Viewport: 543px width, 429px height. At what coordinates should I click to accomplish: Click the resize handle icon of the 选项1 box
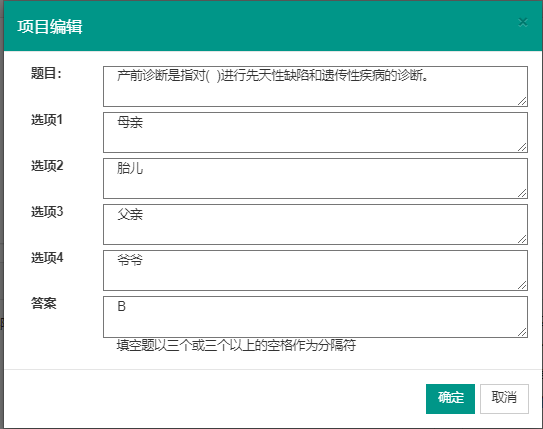coord(522,147)
